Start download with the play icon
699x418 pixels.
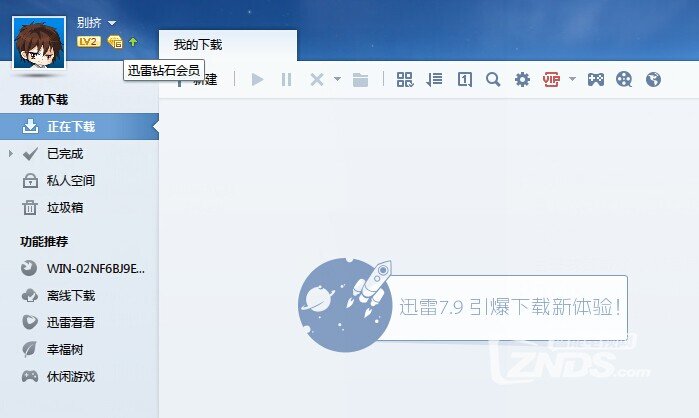coord(257,80)
